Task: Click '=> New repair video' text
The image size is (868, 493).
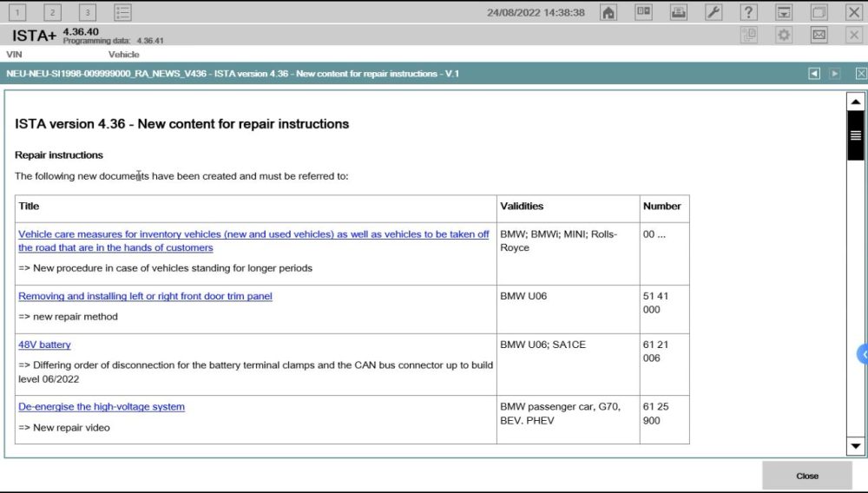Action: tap(64, 428)
